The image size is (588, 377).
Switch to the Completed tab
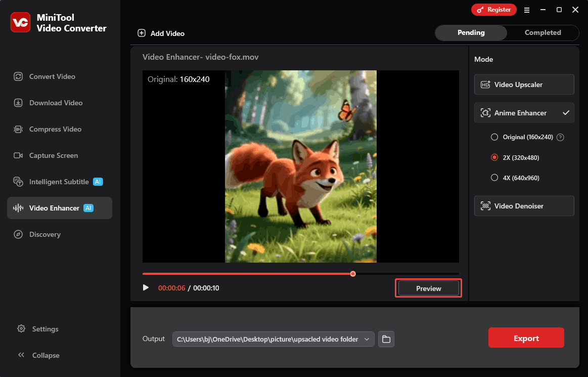tap(542, 33)
